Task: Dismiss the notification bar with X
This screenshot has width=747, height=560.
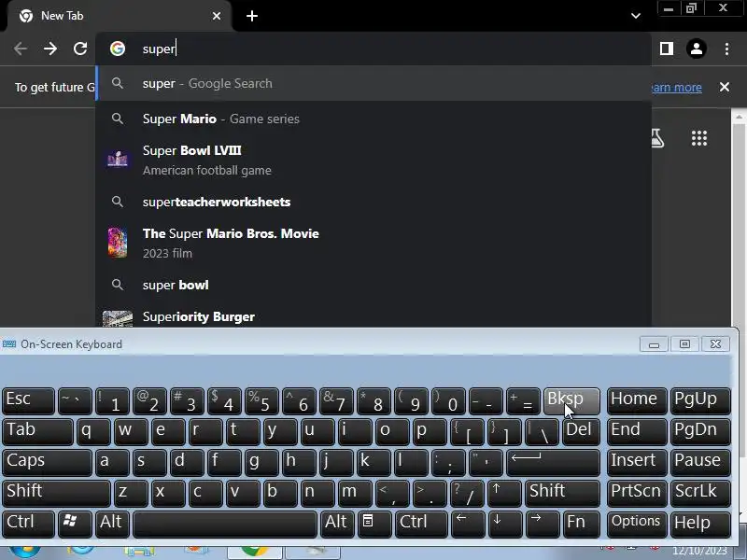Action: [x=725, y=87]
